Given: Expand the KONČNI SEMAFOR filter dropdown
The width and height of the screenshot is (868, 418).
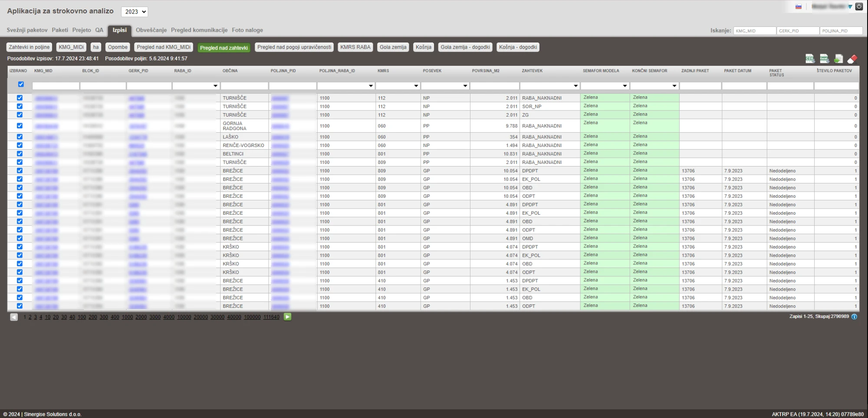Looking at the screenshot, I should (x=674, y=86).
